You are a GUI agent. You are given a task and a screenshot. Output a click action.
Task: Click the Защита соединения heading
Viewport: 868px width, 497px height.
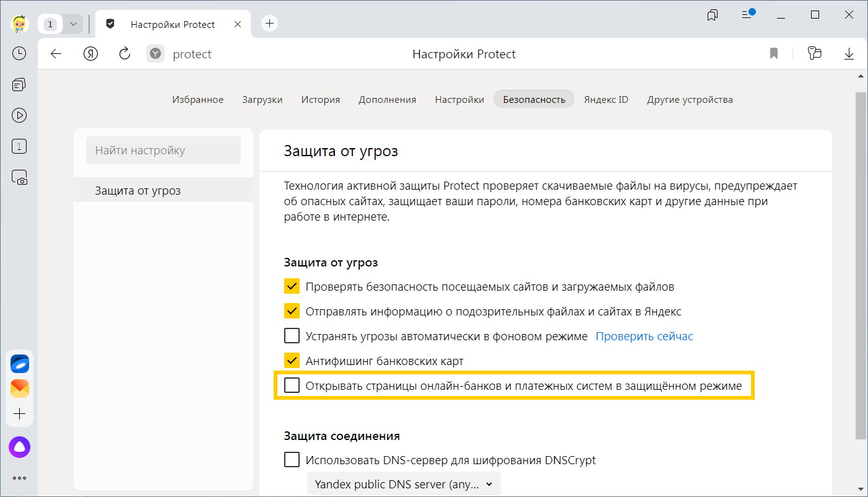point(342,436)
